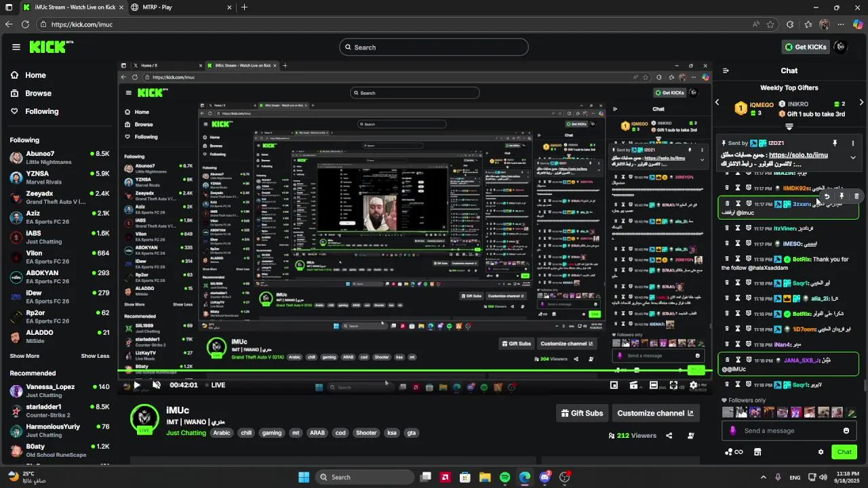Open user profile avatar in Kick header

click(841, 47)
